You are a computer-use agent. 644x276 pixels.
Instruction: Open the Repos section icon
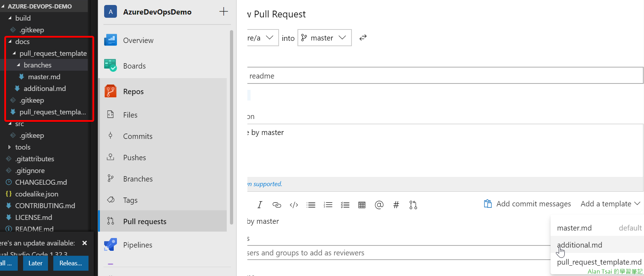111,91
